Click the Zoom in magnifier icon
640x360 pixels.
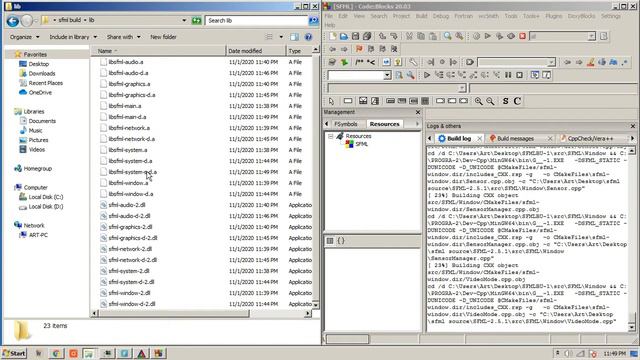click(478, 101)
